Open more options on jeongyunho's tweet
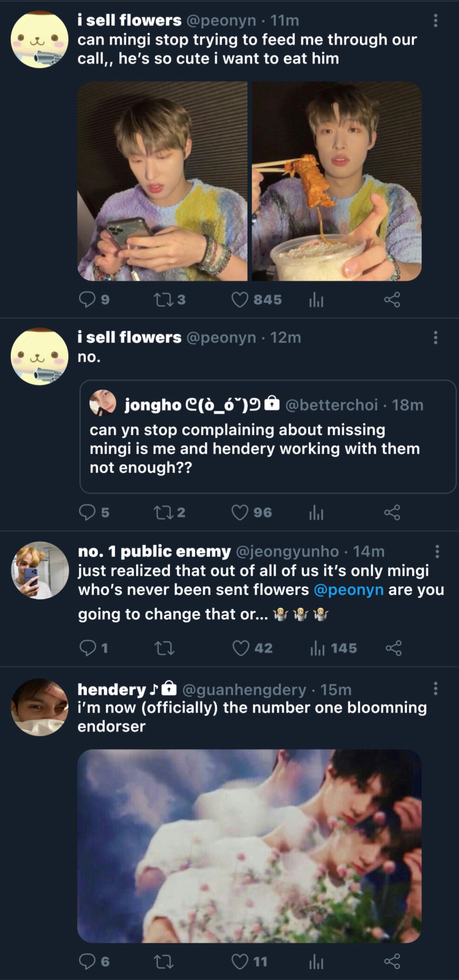The width and height of the screenshot is (459, 980). 437,551
